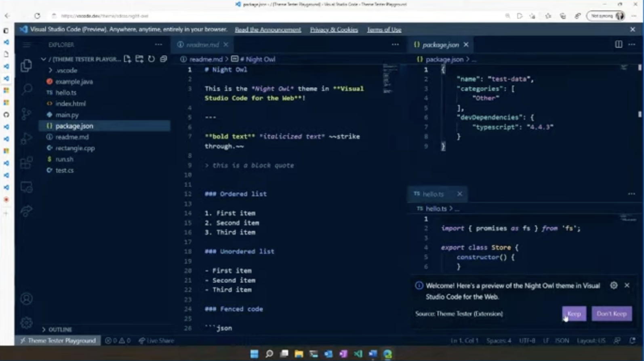Open the Manage gear in activity bar

click(26, 323)
